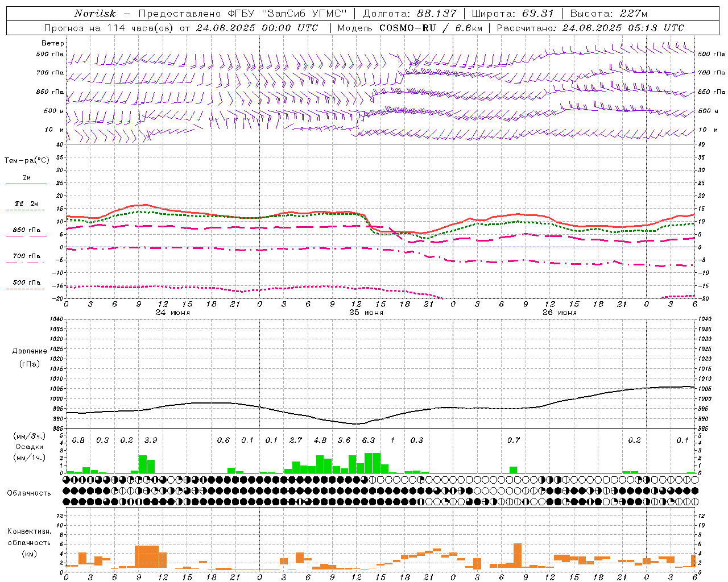Click the 'Norilsk' station name in header
This screenshot has width=728, height=582.
94,14
